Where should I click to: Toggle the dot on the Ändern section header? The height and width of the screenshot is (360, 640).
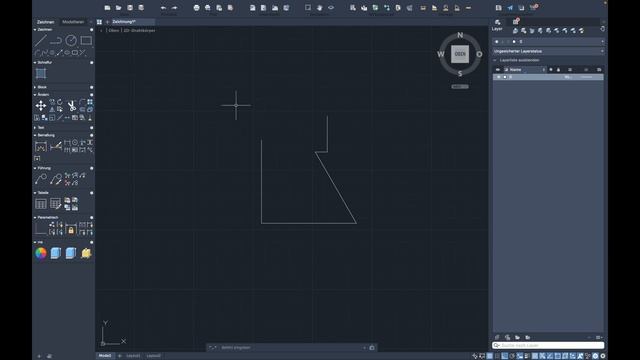(91, 95)
